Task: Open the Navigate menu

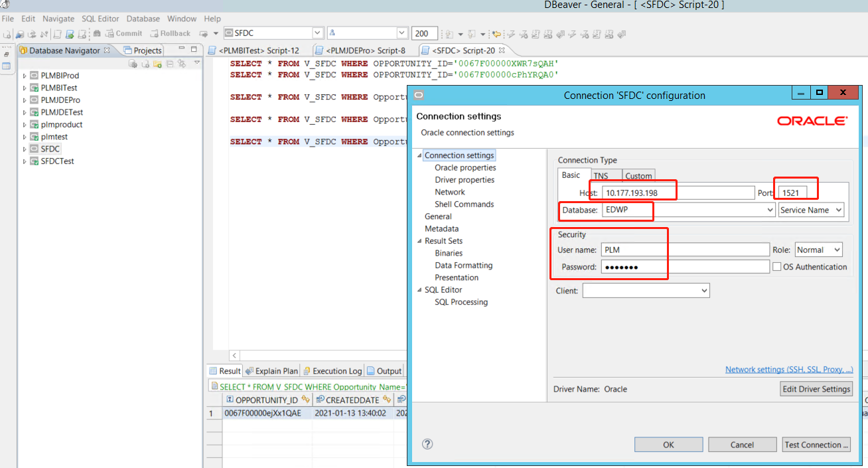Action: pyautogui.click(x=58, y=19)
